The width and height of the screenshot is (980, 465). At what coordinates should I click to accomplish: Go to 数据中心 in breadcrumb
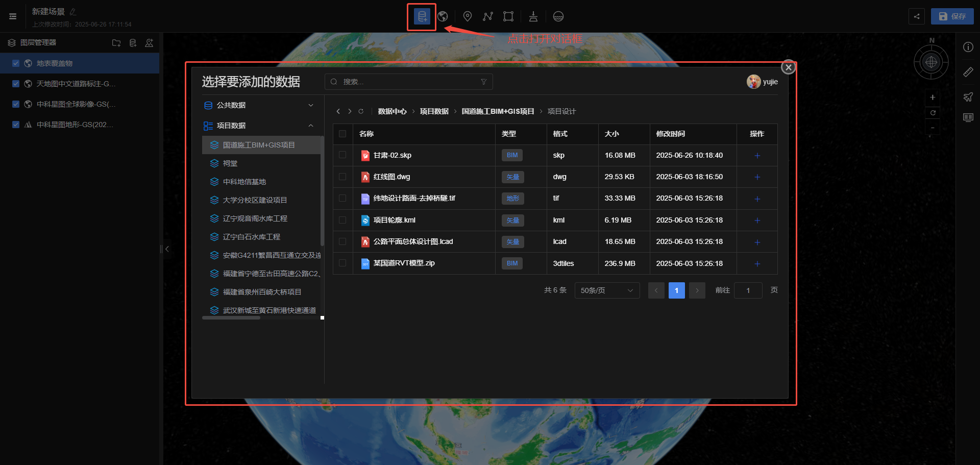point(392,111)
